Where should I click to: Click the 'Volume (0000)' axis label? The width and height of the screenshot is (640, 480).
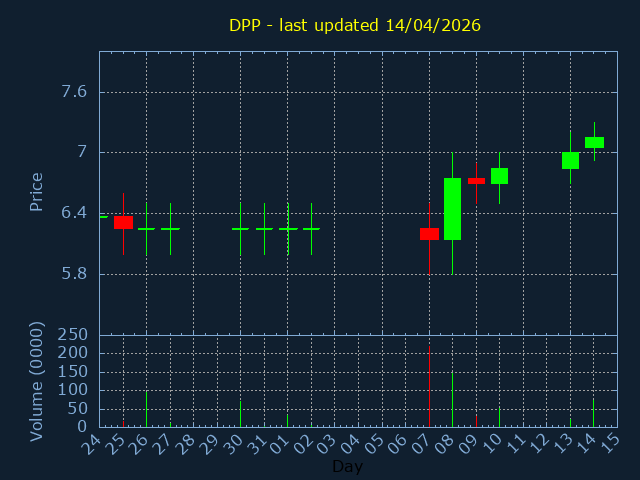37,381
